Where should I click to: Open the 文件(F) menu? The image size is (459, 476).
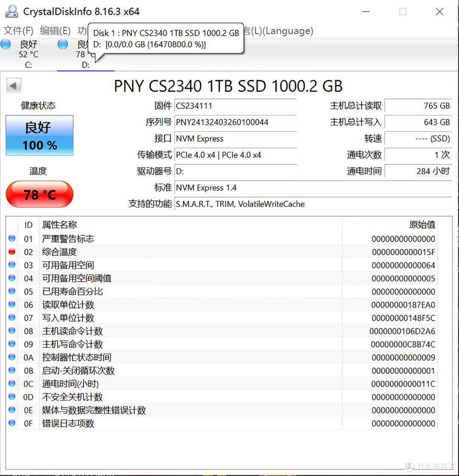[x=18, y=31]
